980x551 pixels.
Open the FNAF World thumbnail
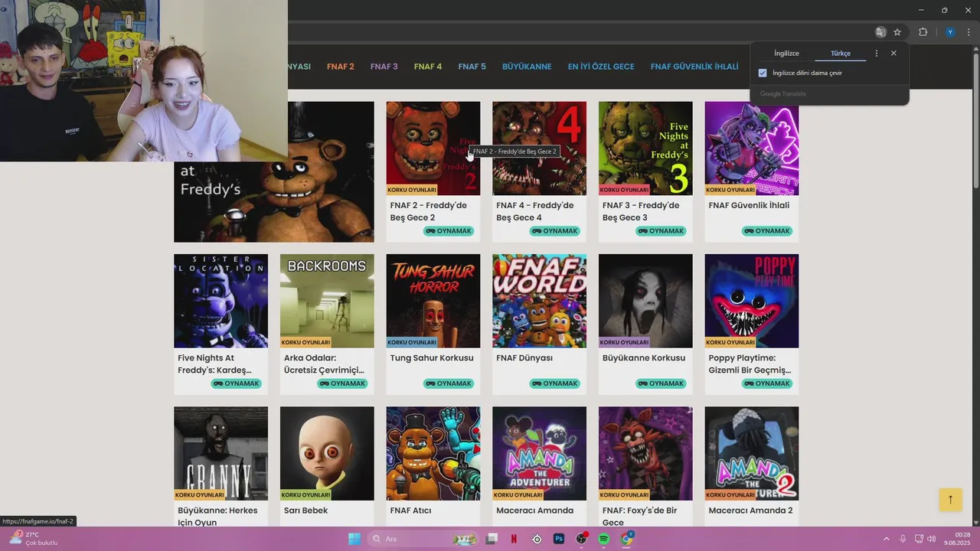[539, 301]
